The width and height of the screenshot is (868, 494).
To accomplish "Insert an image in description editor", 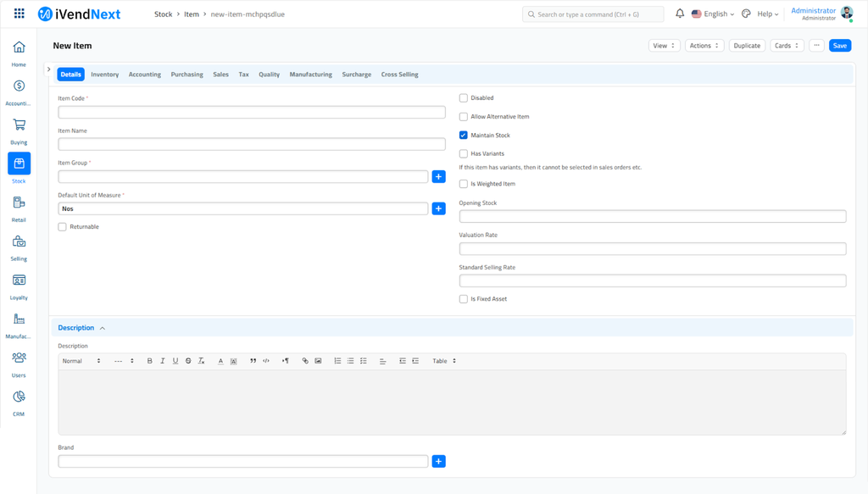I will [x=318, y=361].
